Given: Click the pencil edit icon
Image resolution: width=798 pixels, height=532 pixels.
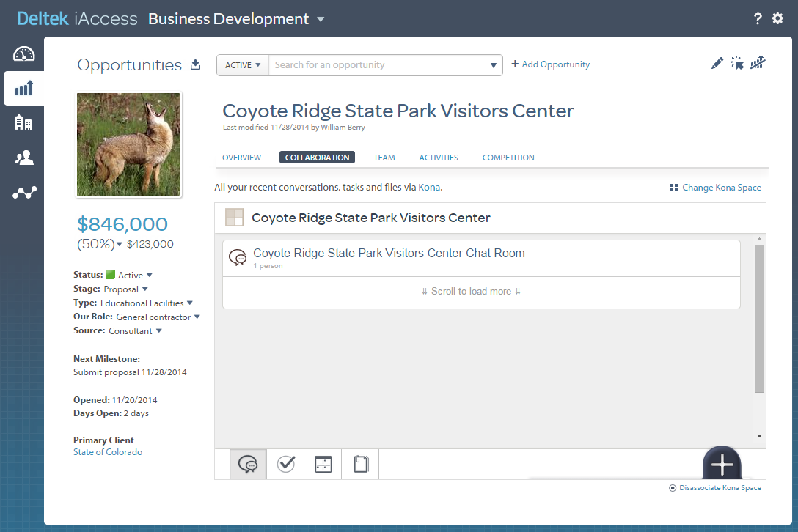Looking at the screenshot, I should [x=717, y=64].
